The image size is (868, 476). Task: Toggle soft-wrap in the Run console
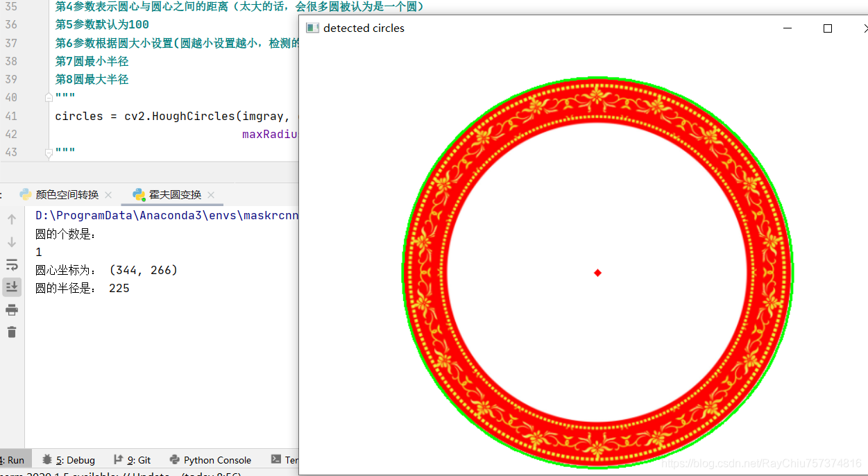(12, 264)
